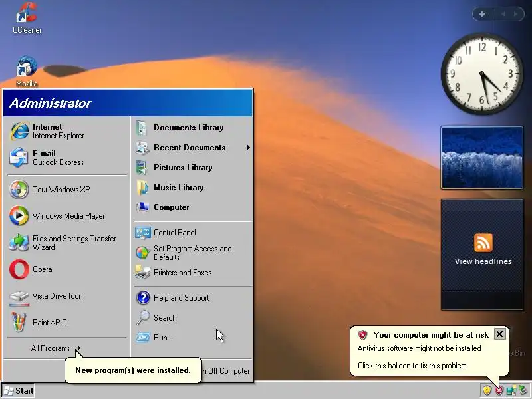532x399 pixels.
Task: Click the yellow security shield tray icon
Action: click(x=487, y=390)
